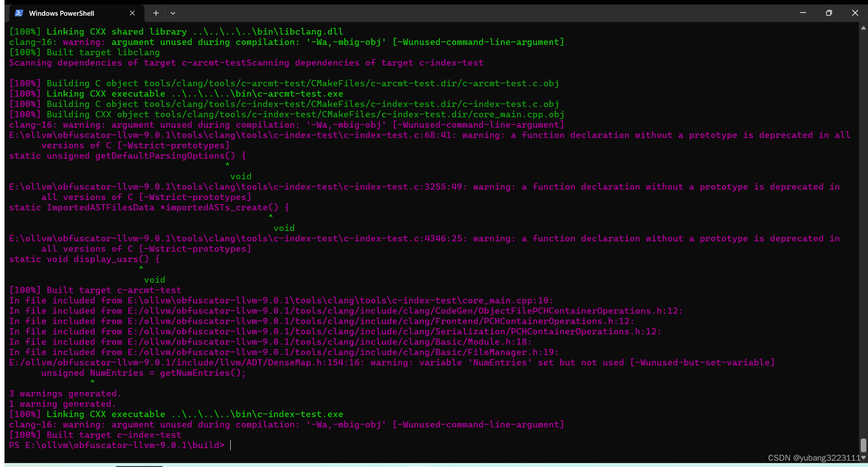Image resolution: width=868 pixels, height=467 pixels.
Task: Click 'In file included from' core_main.cpp:10 line
Action: tap(282, 301)
